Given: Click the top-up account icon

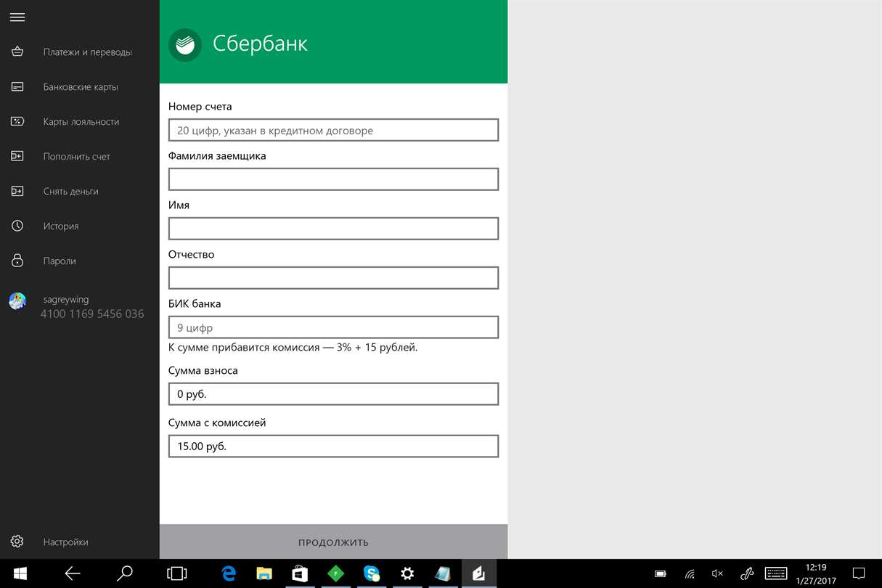Looking at the screenshot, I should (x=17, y=156).
